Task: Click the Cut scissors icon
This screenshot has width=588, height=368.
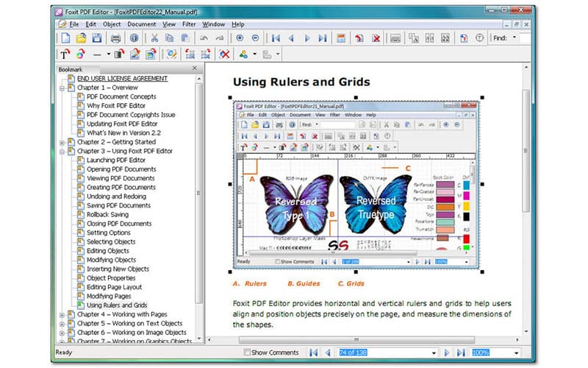Action: [x=154, y=38]
